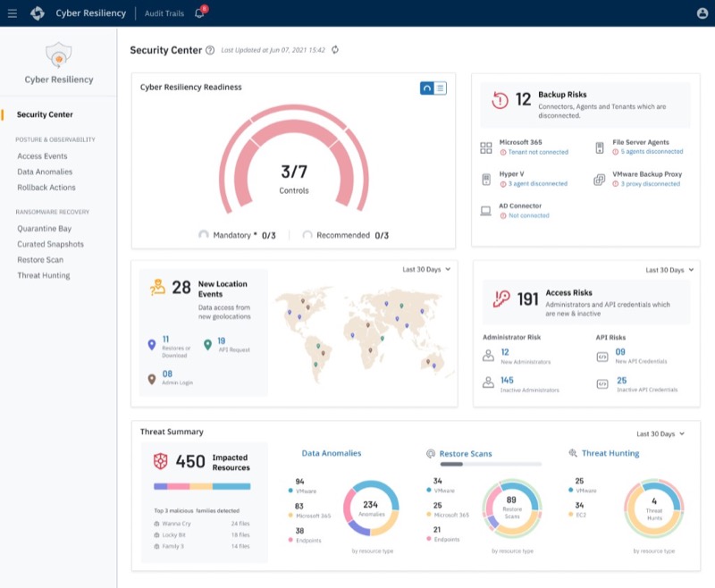Screen dimensions: 715x588
Task: Open Last 30 Days dropdown for Access Risks
Action: point(669,270)
